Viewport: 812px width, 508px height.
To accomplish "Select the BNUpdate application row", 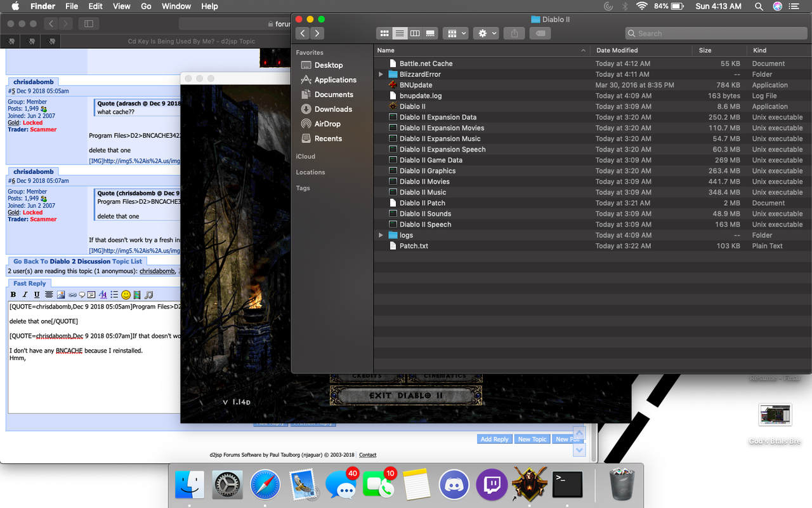I will point(593,85).
